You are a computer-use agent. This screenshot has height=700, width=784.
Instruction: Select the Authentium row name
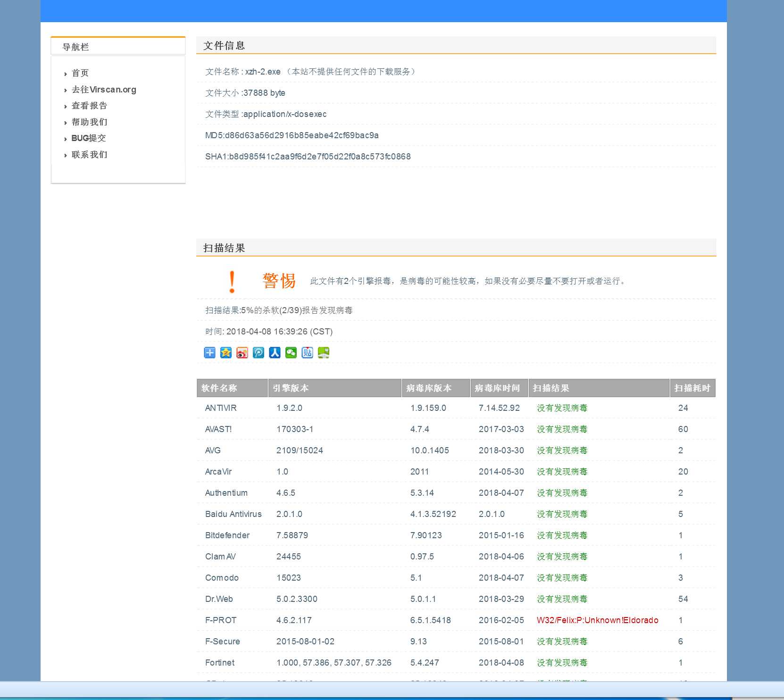click(x=226, y=493)
